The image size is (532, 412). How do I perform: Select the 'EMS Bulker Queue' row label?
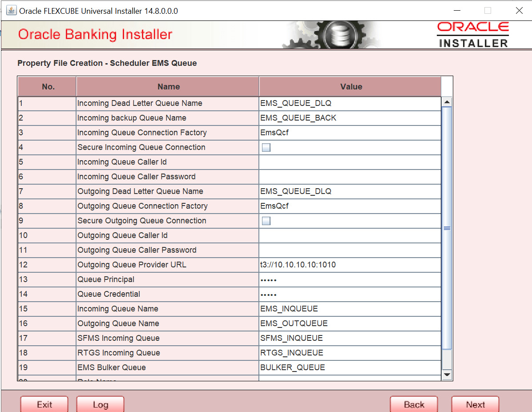point(112,367)
